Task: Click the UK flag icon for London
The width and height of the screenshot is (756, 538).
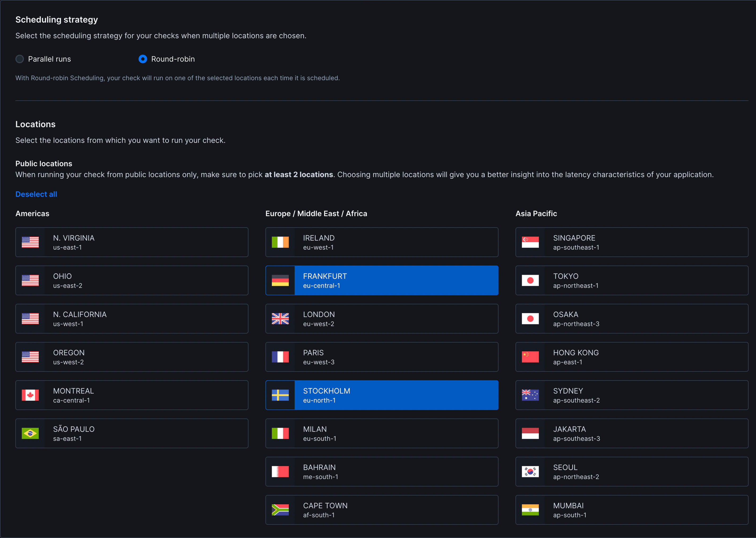Action: (x=280, y=319)
